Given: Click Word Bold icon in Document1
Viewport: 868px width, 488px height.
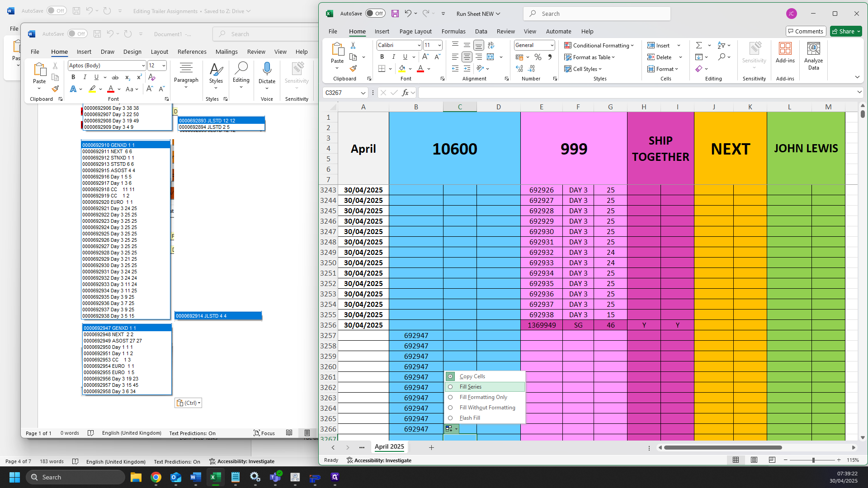Looking at the screenshot, I should (x=73, y=77).
